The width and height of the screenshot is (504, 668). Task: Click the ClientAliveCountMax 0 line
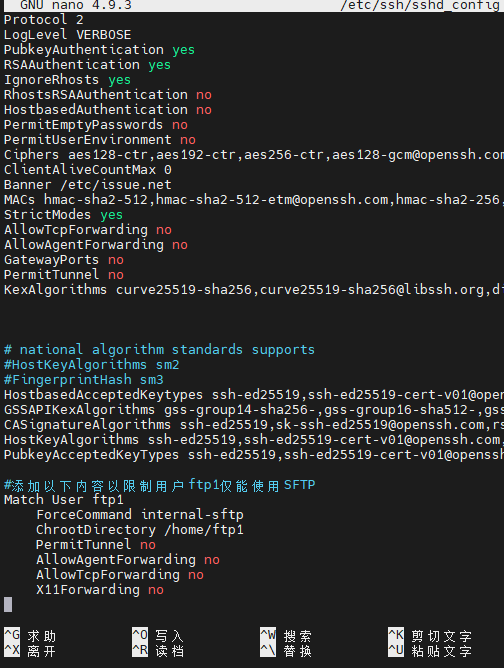pos(88,170)
